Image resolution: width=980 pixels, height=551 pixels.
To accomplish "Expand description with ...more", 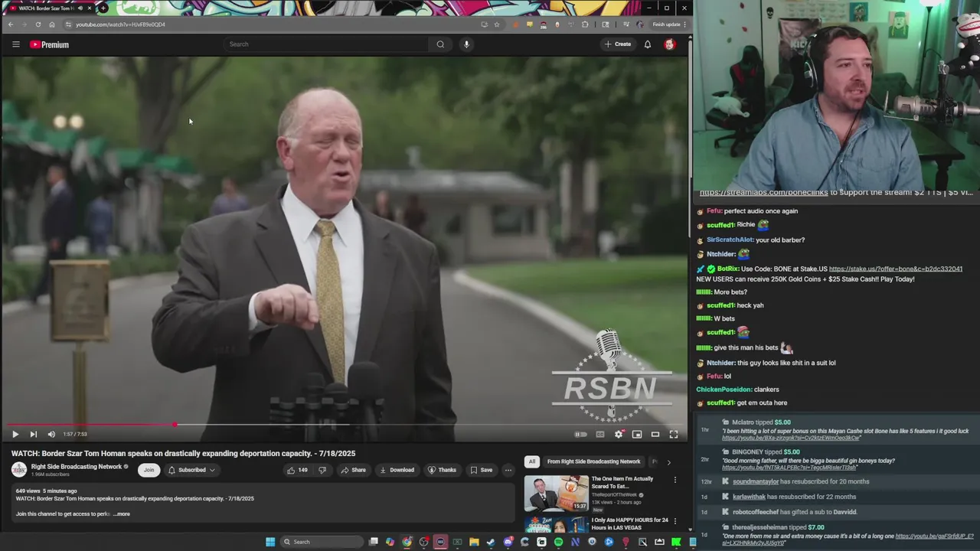I will 122,514.
